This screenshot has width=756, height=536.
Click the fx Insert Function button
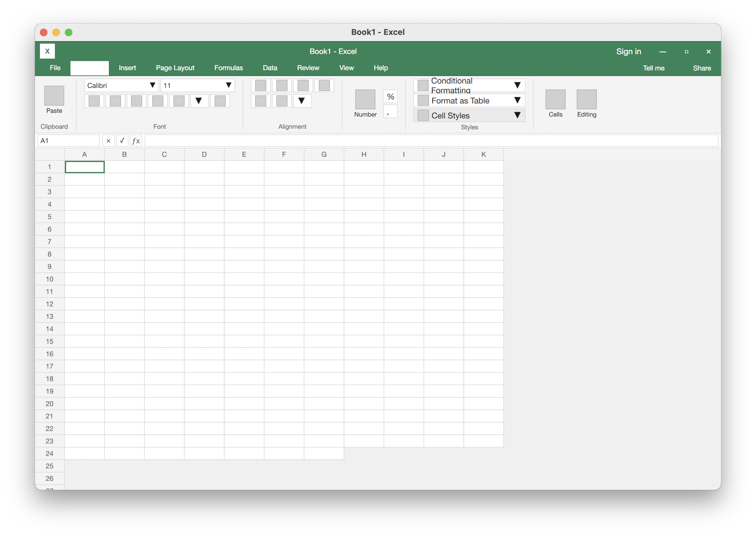pyautogui.click(x=136, y=141)
